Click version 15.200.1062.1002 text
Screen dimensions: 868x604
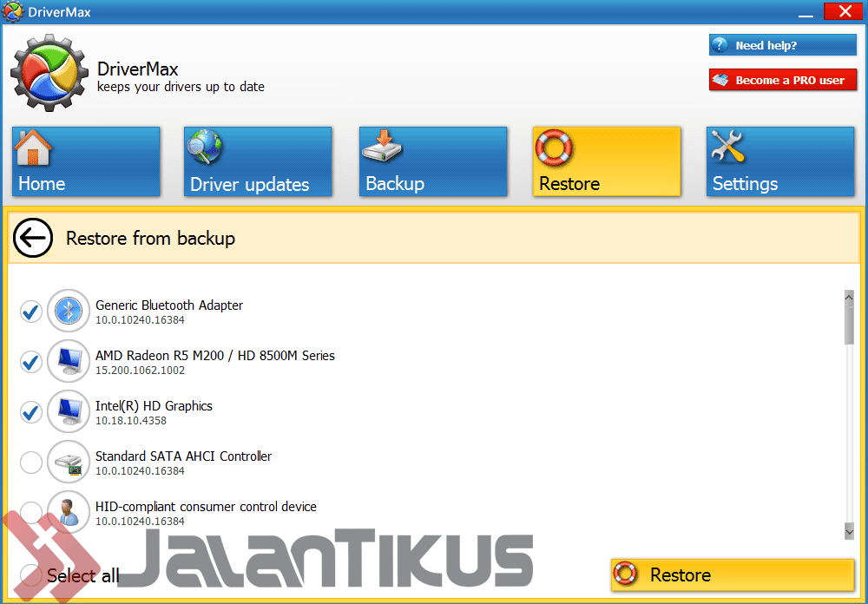pos(140,371)
